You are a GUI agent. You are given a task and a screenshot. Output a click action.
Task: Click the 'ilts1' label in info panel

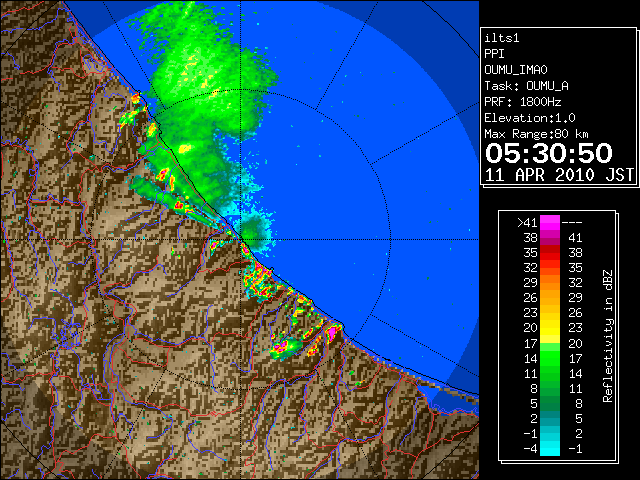tap(502, 38)
